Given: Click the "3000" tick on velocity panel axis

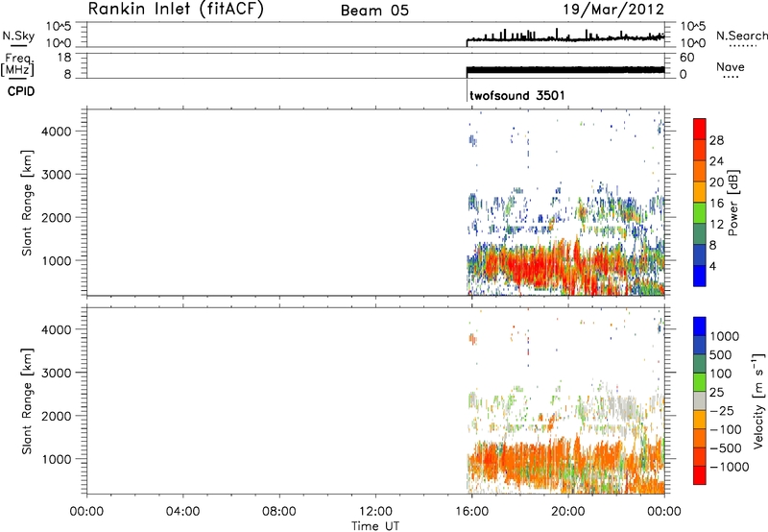Looking at the screenshot, I should tap(57, 373).
